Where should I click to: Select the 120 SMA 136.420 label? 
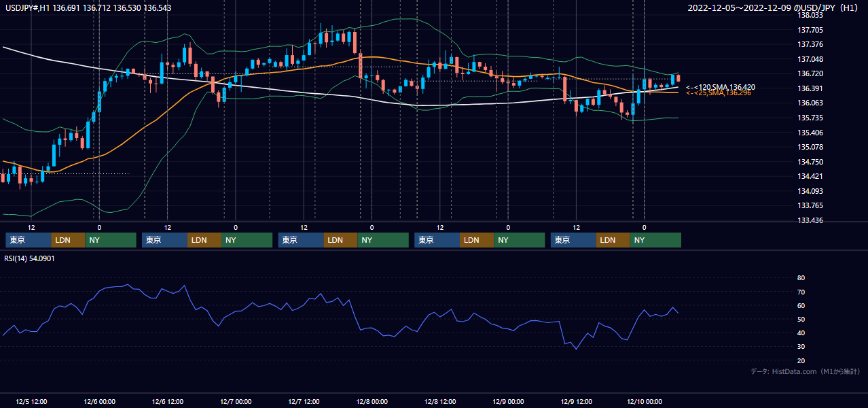point(721,87)
